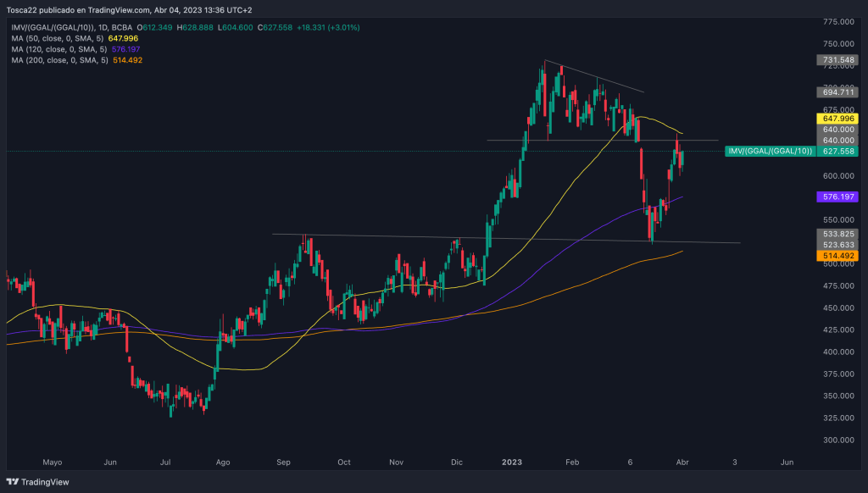Select the MA 50 indicator legend
Image resolution: width=868 pixels, height=493 pixels.
(54, 38)
